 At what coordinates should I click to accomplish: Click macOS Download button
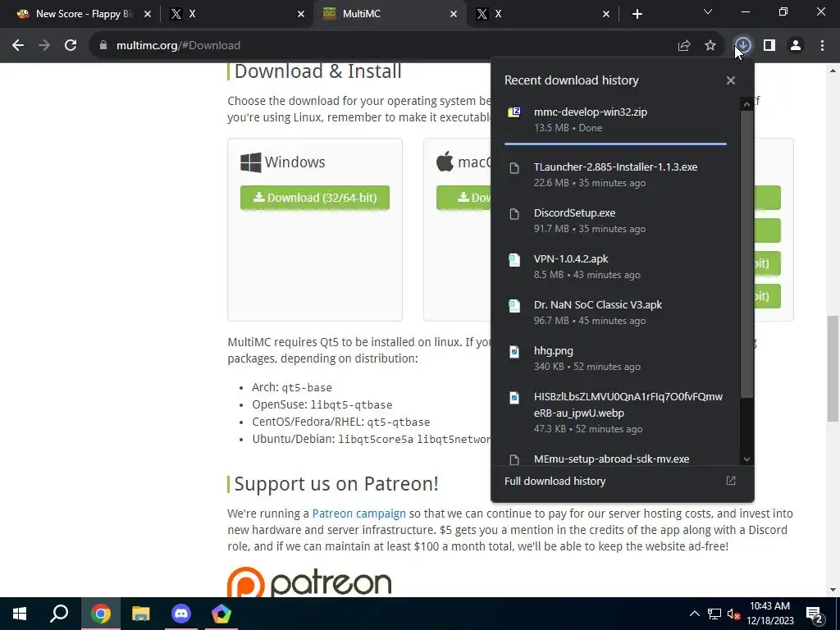pos(464,198)
